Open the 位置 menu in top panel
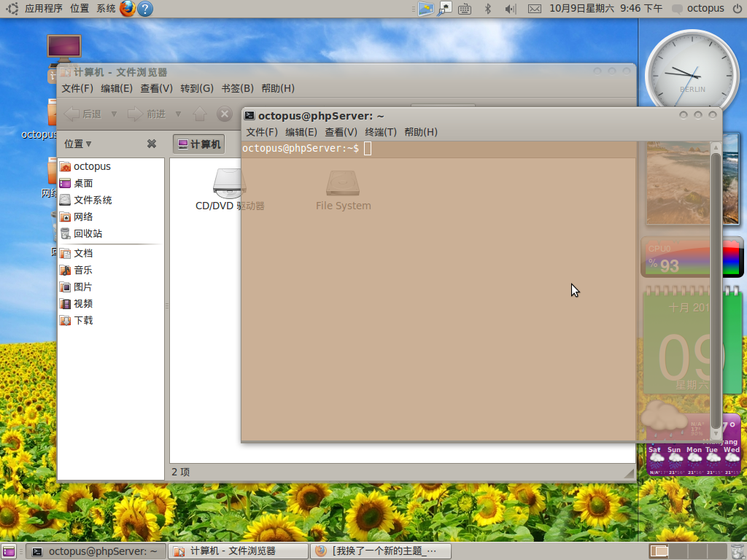This screenshot has height=560, width=747. pyautogui.click(x=79, y=9)
